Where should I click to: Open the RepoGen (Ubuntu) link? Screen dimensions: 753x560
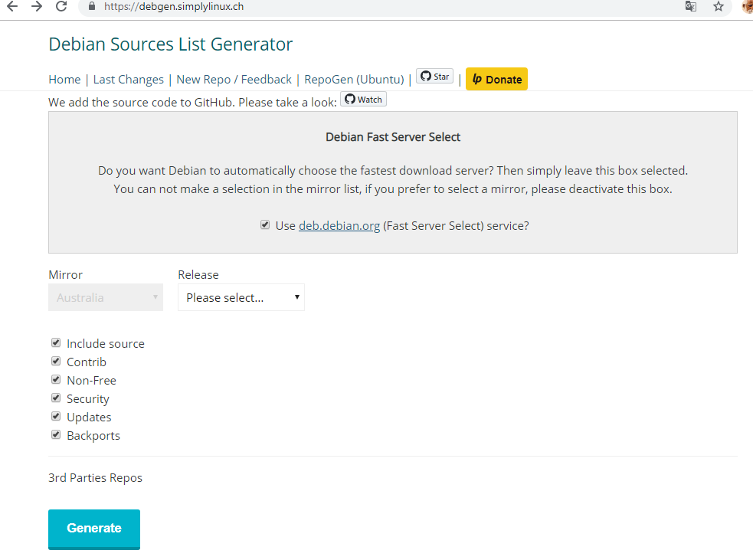(354, 79)
